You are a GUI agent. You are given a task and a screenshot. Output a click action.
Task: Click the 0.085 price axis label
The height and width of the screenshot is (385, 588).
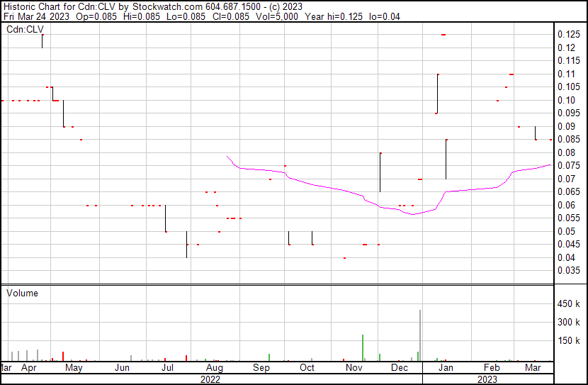568,140
